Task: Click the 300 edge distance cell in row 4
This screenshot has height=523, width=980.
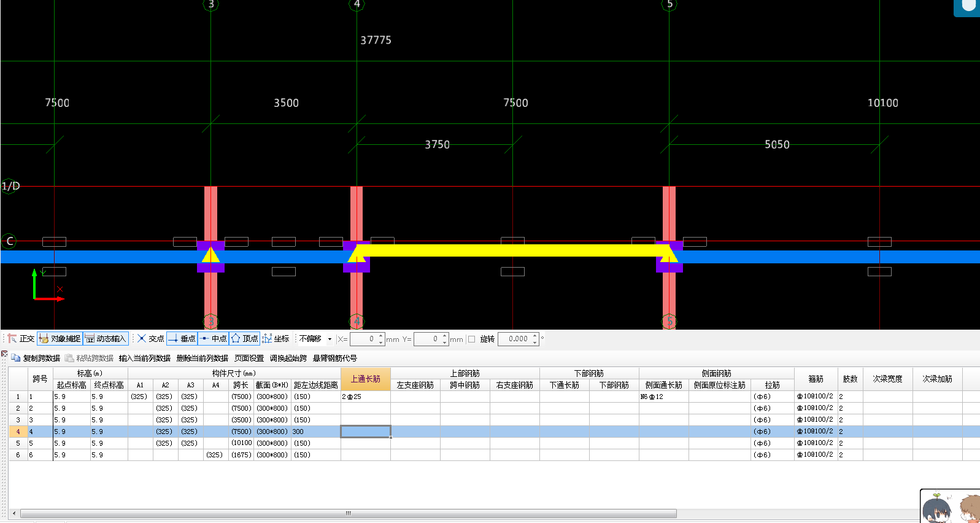Action: click(316, 432)
